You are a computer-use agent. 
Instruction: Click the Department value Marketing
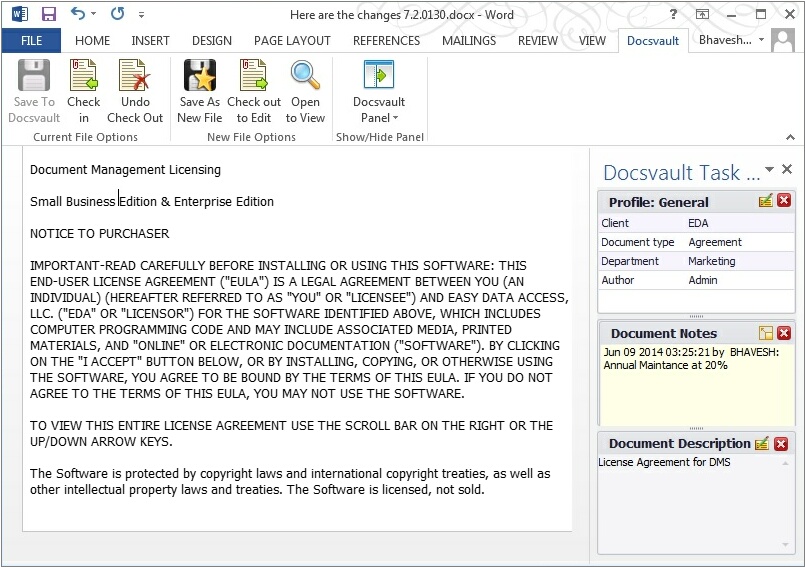click(712, 261)
